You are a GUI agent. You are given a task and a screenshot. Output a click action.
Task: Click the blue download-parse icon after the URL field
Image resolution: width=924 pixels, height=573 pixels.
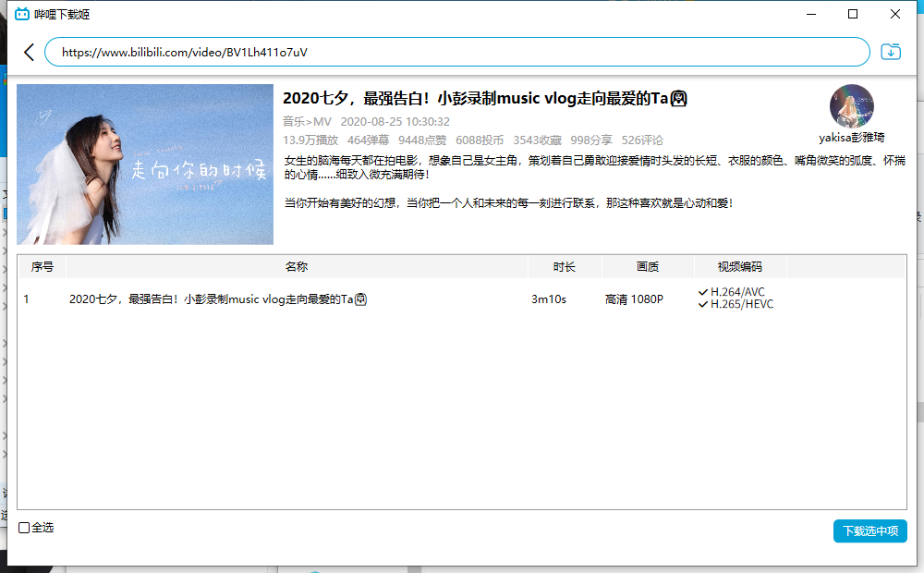pyautogui.click(x=890, y=52)
